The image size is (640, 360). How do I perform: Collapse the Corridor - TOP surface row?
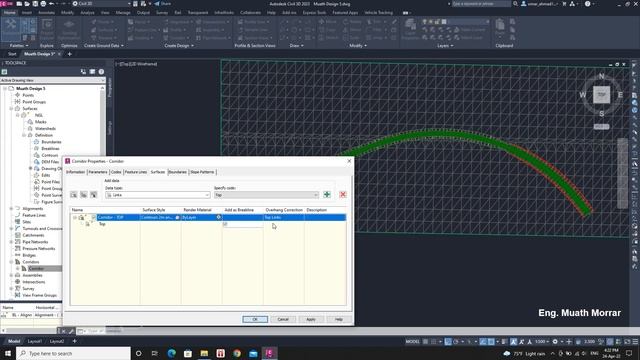pyautogui.click(x=75, y=218)
